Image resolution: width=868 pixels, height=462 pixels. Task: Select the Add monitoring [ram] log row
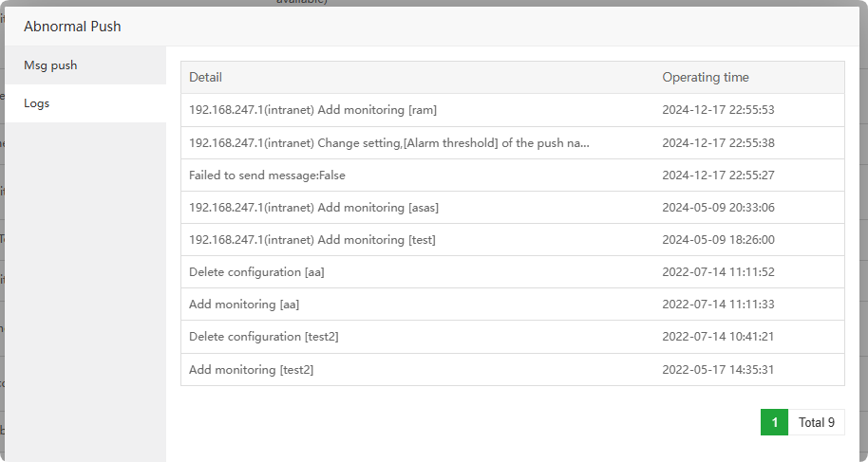(x=312, y=110)
